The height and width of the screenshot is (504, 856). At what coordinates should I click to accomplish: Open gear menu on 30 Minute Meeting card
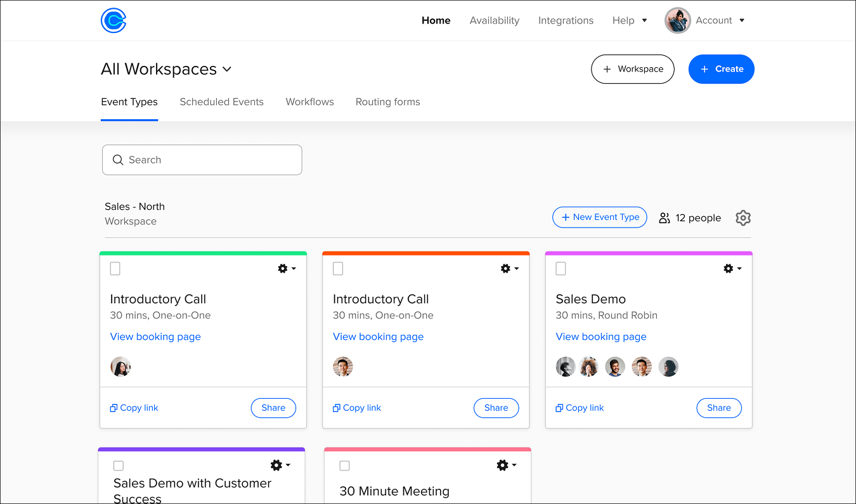pos(506,465)
